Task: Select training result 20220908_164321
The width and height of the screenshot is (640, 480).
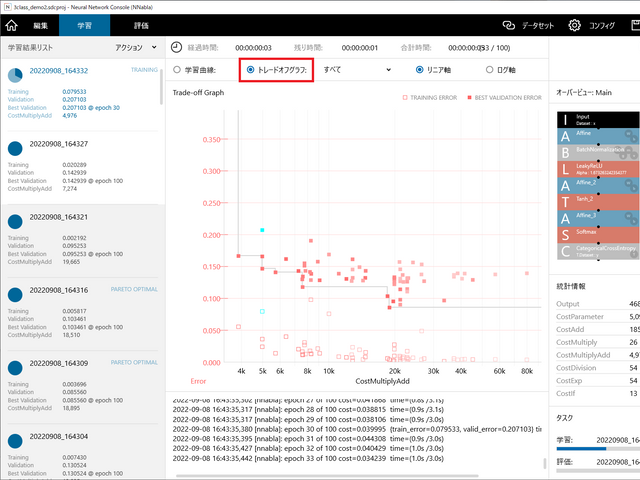Action: (58, 216)
